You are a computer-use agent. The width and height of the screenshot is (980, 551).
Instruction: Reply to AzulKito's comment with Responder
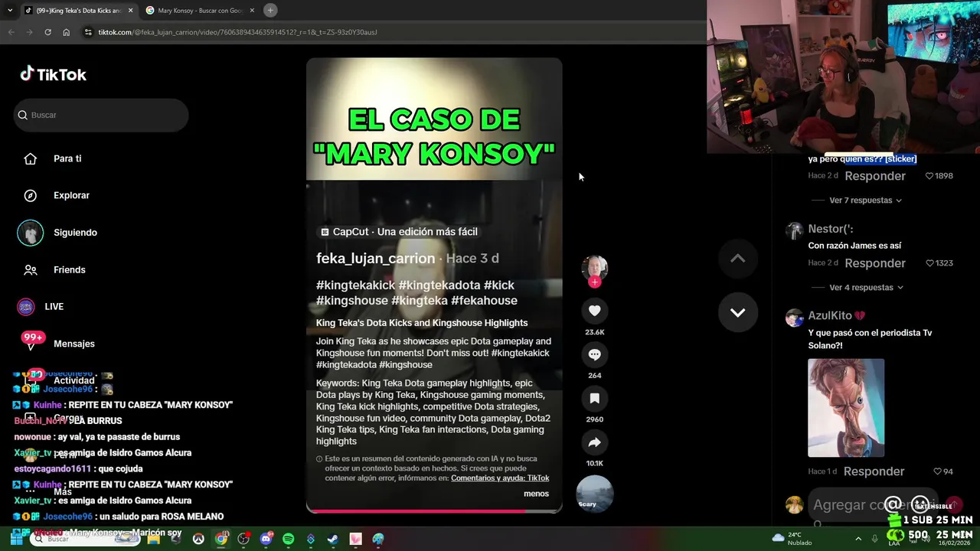point(874,471)
